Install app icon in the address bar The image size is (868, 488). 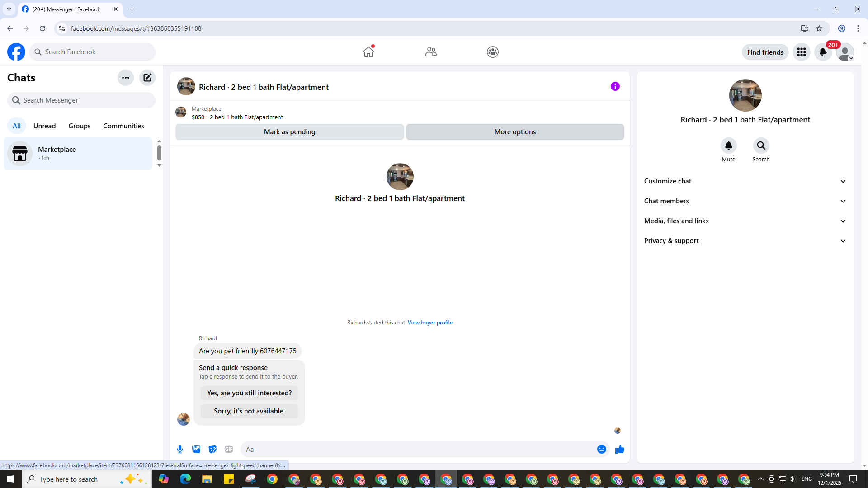pyautogui.click(x=805, y=28)
